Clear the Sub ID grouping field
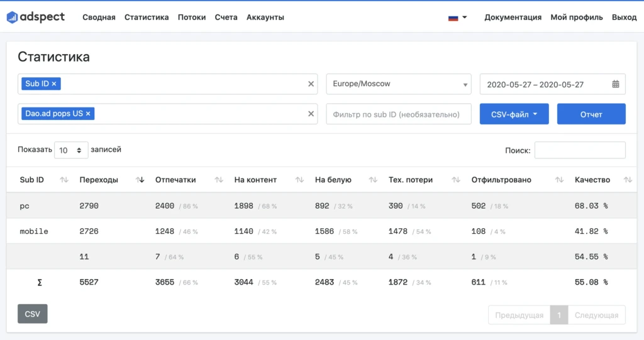The height and width of the screenshot is (340, 644). pos(311,84)
